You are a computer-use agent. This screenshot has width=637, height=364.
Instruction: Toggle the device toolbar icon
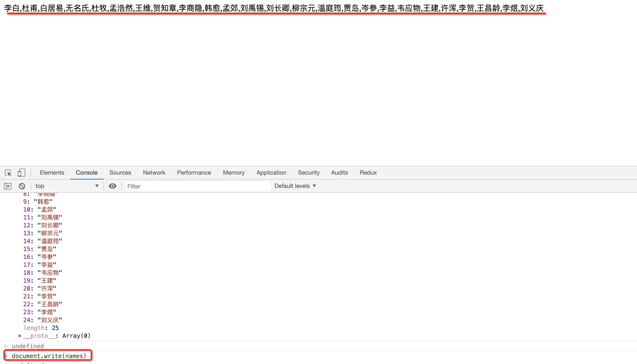(x=21, y=173)
